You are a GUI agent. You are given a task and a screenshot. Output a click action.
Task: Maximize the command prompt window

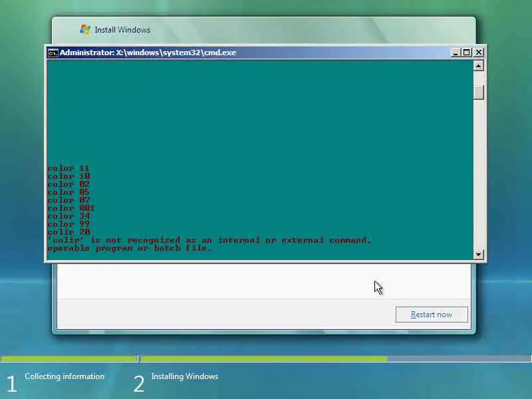pos(467,53)
